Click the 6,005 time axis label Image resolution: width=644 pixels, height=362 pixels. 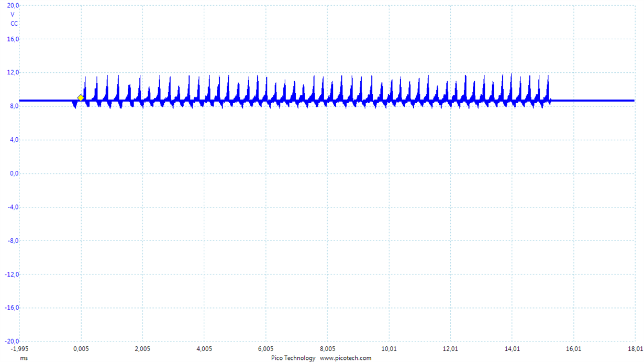tap(265, 348)
